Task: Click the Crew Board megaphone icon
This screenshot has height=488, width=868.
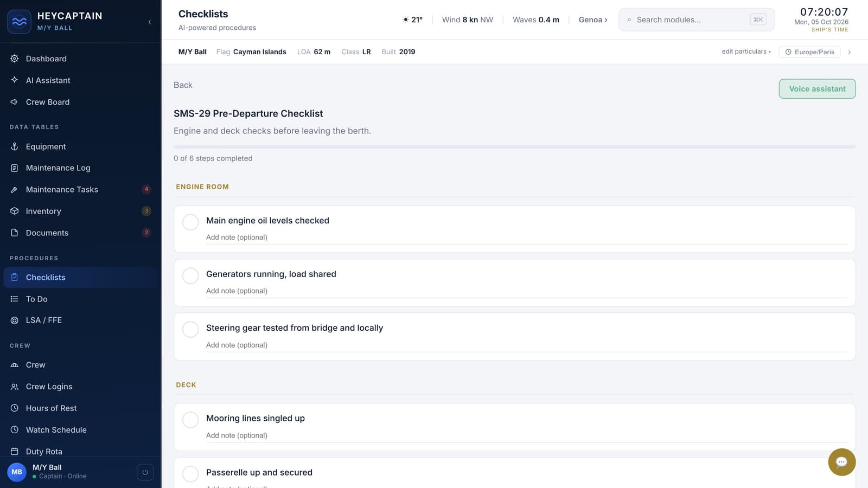Action: click(15, 102)
